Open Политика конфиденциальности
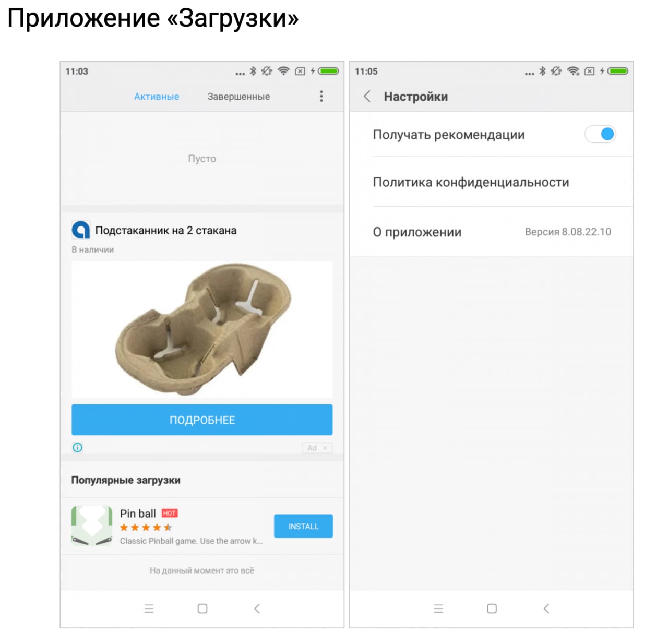The image size is (668, 644). click(x=492, y=182)
